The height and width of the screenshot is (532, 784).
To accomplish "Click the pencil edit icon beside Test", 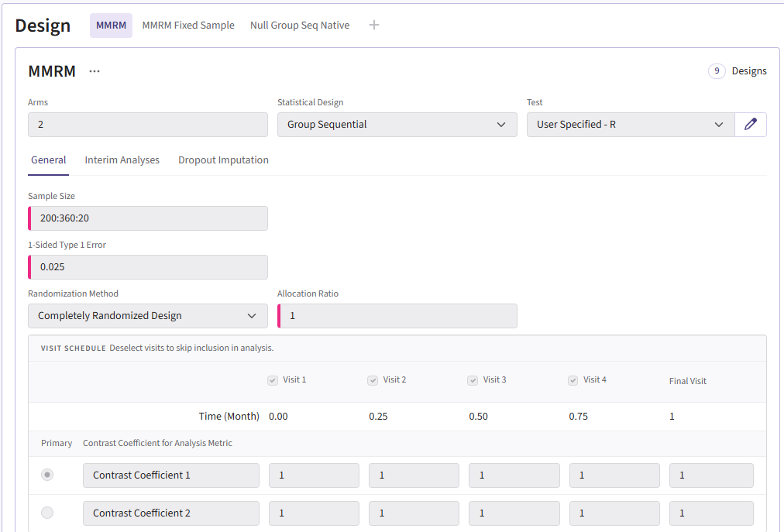I will [x=750, y=125].
